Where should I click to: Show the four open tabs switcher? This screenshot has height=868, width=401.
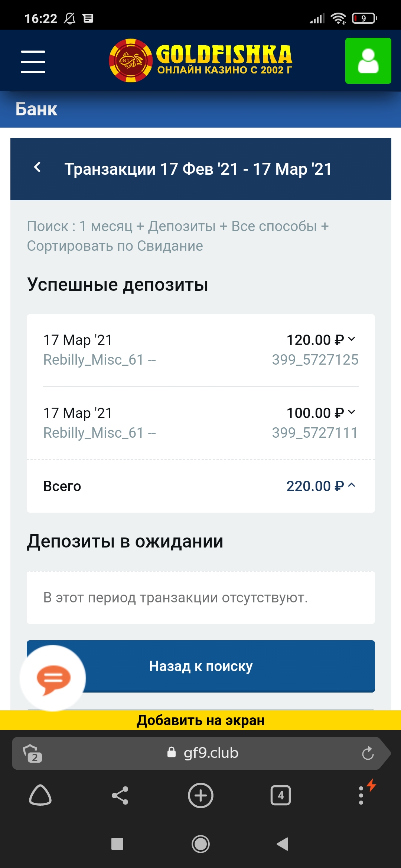[x=281, y=795]
